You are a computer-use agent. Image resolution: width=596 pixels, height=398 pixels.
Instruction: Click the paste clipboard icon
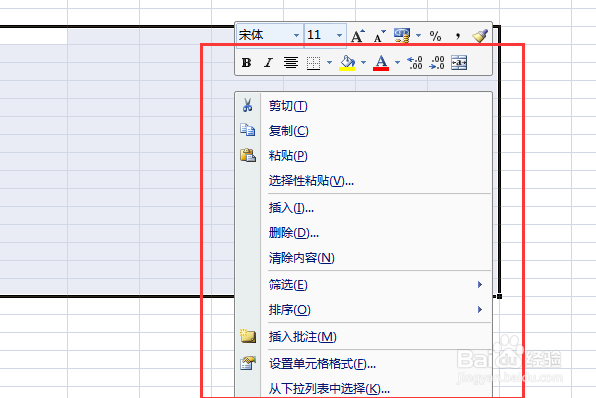pyautogui.click(x=248, y=155)
